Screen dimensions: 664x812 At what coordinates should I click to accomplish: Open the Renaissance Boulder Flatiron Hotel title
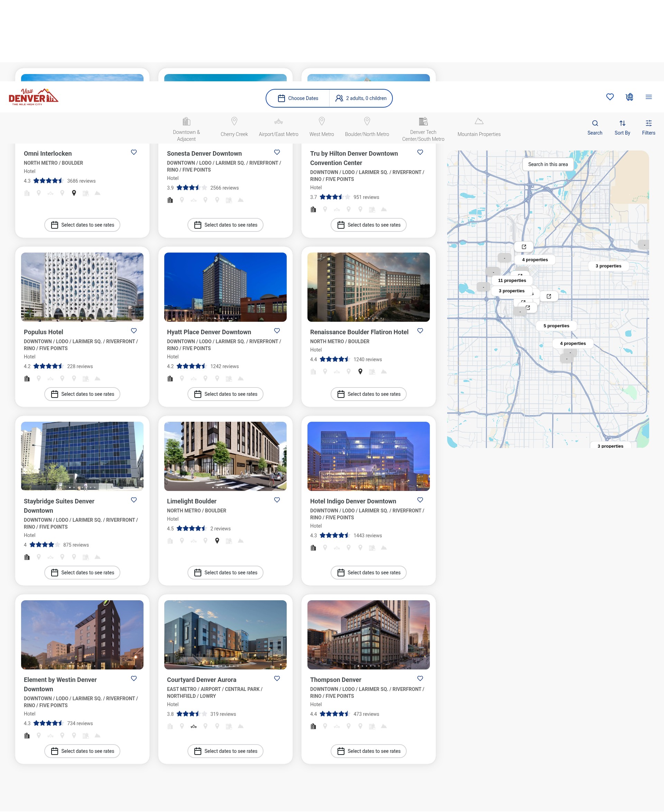click(x=359, y=332)
